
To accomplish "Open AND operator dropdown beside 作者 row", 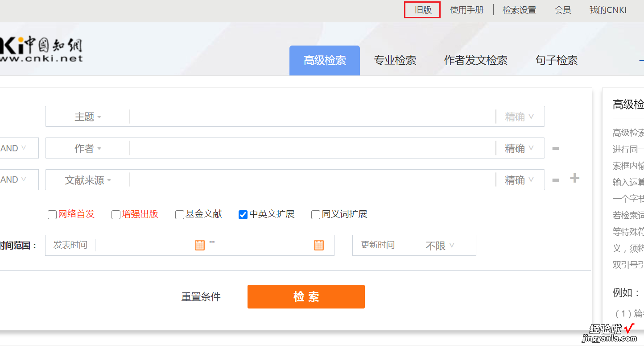I will [19, 148].
